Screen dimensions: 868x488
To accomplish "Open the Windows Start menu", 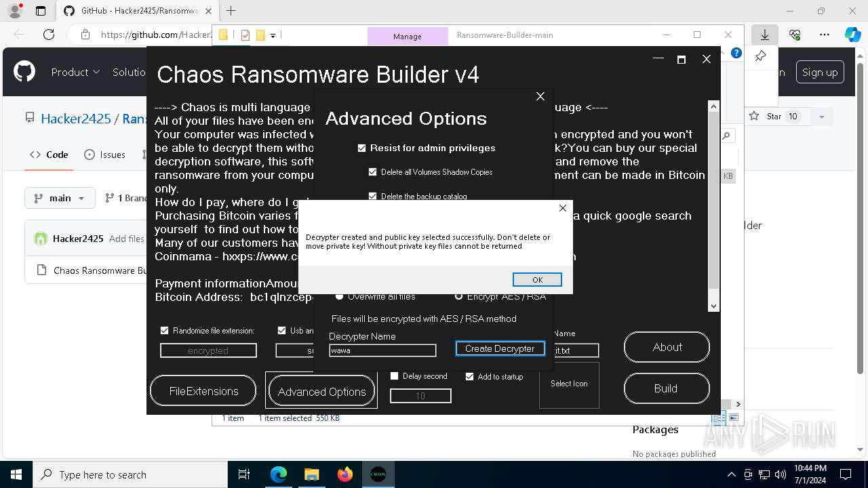I will (16, 474).
